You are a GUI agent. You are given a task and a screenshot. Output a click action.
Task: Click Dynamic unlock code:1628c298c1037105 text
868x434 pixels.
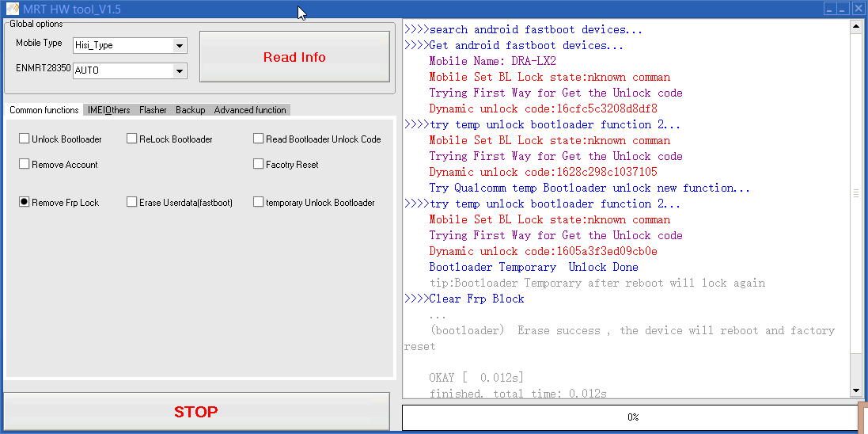543,172
